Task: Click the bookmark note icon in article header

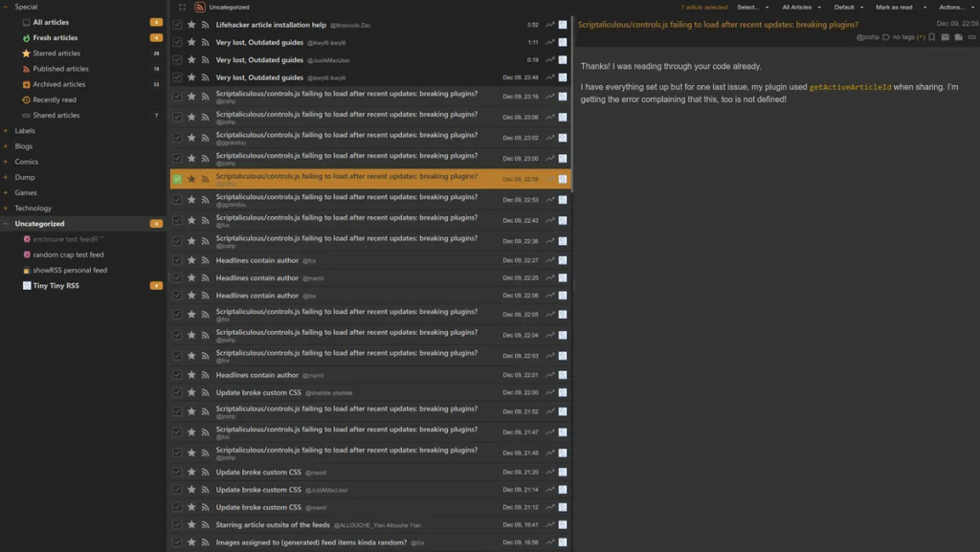Action: (x=931, y=37)
